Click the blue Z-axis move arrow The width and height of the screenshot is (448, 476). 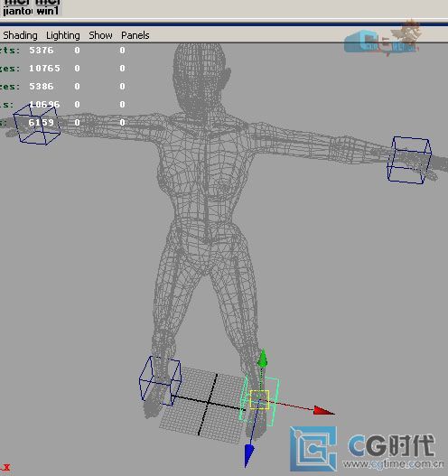[x=249, y=455]
